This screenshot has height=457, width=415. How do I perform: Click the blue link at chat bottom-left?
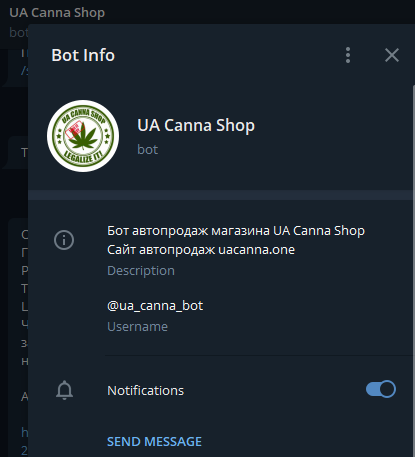pos(24,432)
